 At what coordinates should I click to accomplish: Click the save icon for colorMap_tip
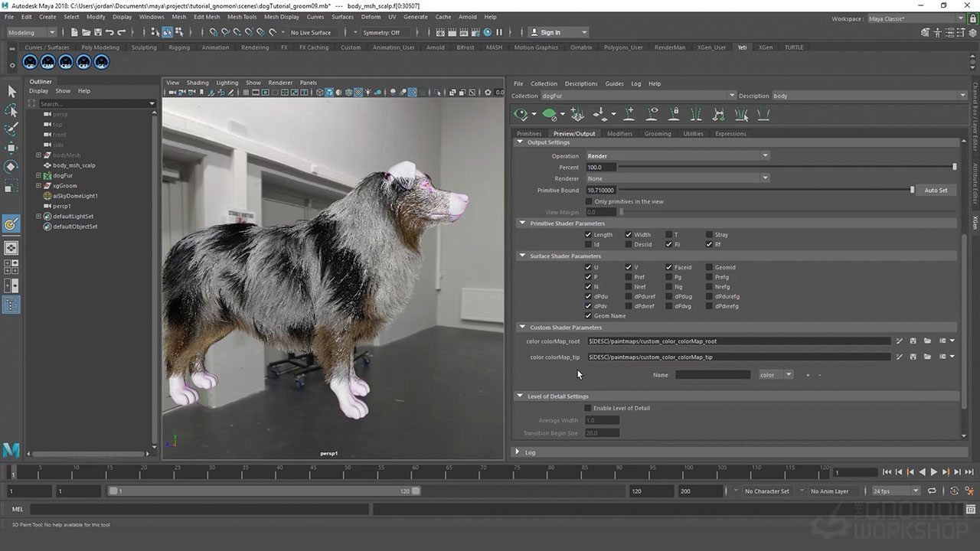(913, 357)
